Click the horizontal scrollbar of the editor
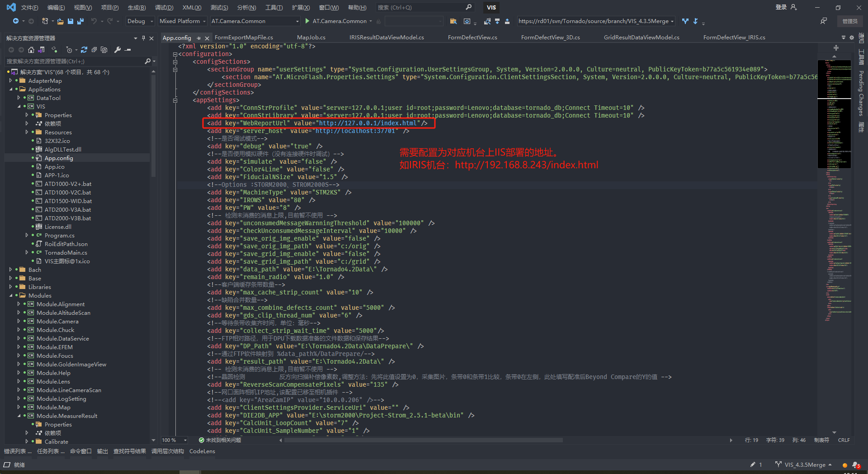 point(423,440)
